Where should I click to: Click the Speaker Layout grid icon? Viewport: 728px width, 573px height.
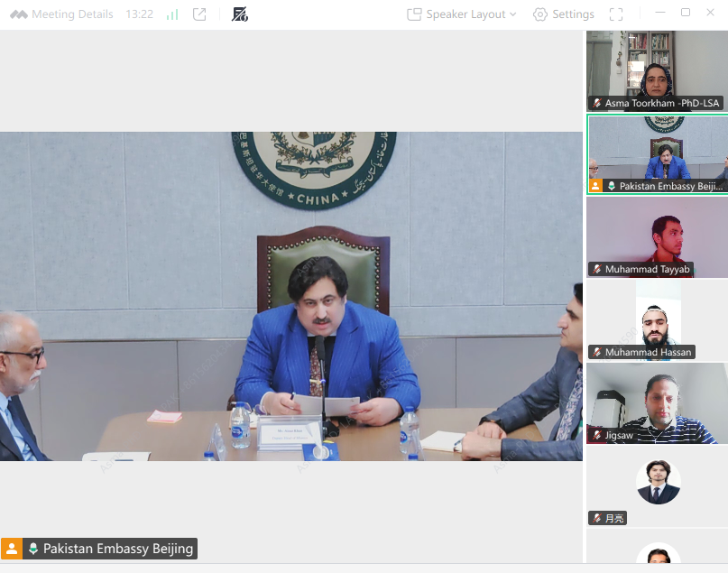pyautogui.click(x=414, y=14)
